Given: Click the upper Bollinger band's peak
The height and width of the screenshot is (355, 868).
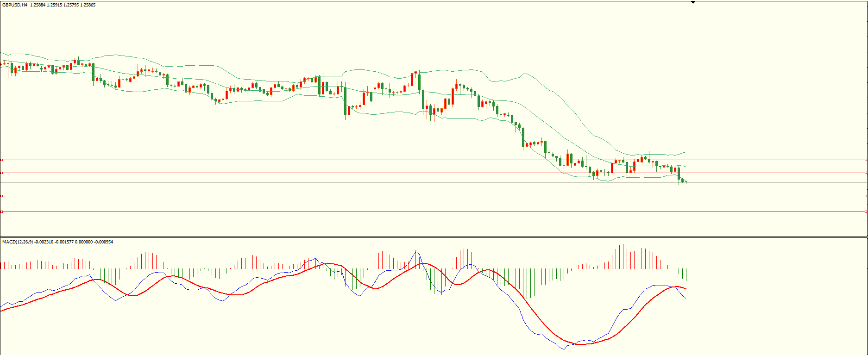Looking at the screenshot, I should click(524, 73).
